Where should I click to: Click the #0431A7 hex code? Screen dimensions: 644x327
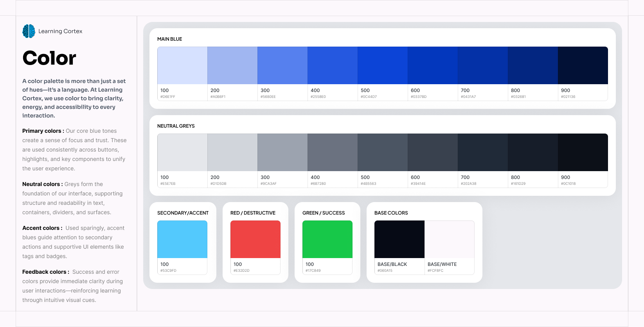point(468,97)
